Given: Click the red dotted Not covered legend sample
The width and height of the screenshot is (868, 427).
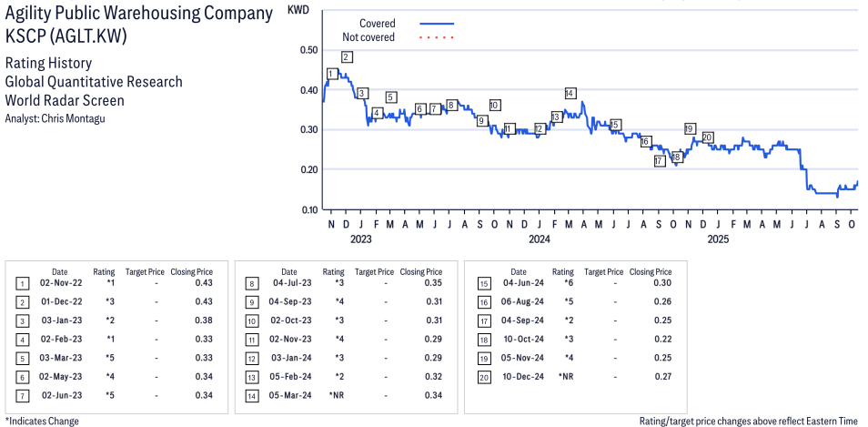Looking at the screenshot, I should coord(437,37).
